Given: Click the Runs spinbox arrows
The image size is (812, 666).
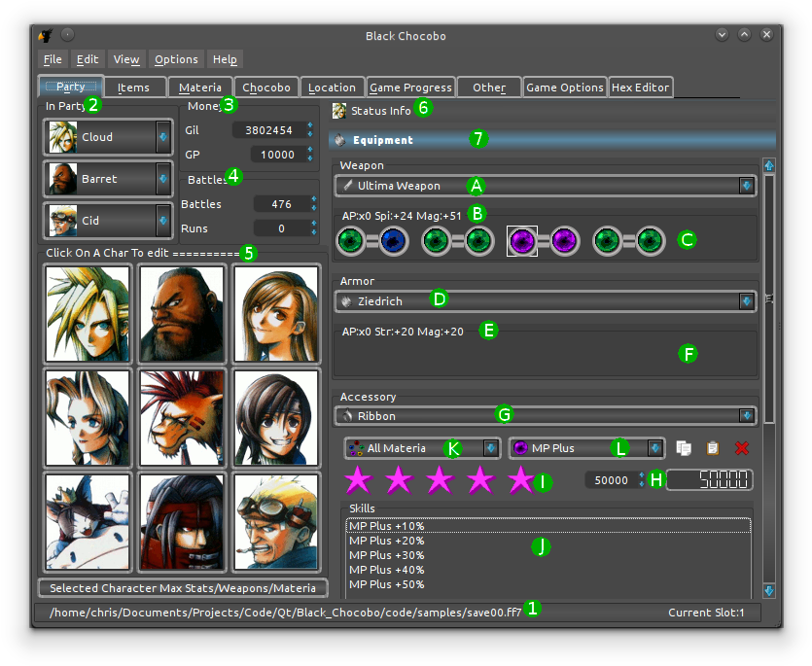Looking at the screenshot, I should (x=314, y=228).
